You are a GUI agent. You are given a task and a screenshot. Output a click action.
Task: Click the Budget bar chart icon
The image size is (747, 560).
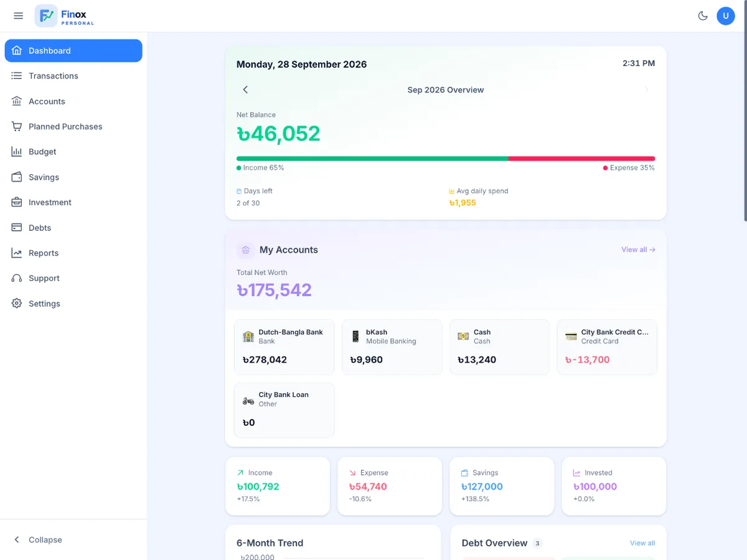coord(17,152)
